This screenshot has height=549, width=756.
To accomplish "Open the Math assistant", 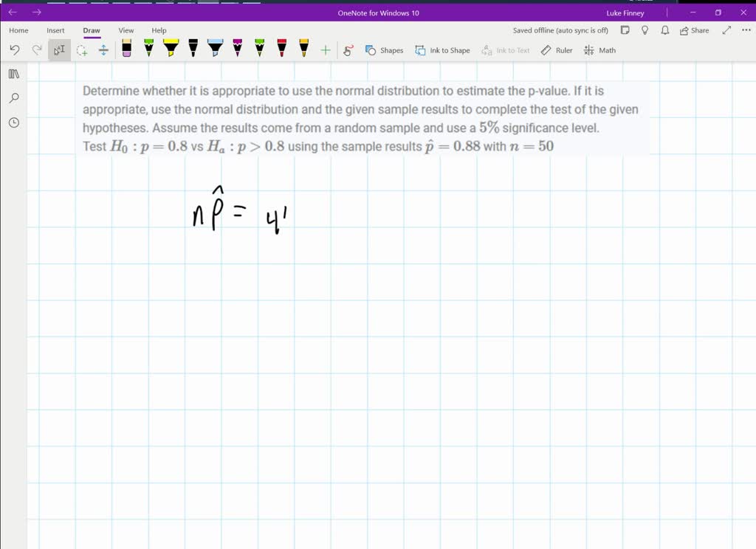I will [x=600, y=50].
